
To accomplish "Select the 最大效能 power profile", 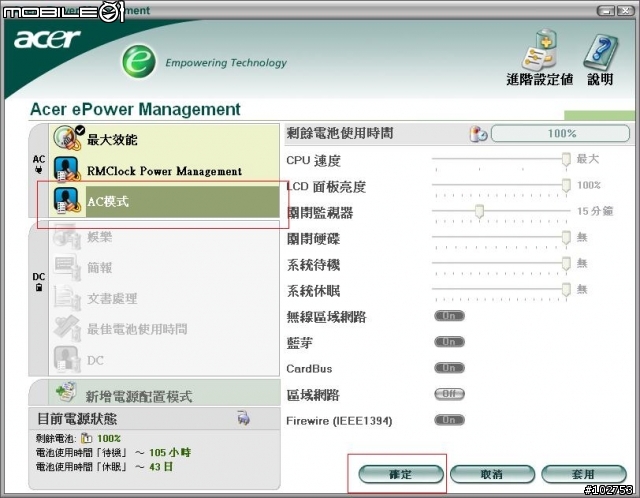I will (164, 139).
